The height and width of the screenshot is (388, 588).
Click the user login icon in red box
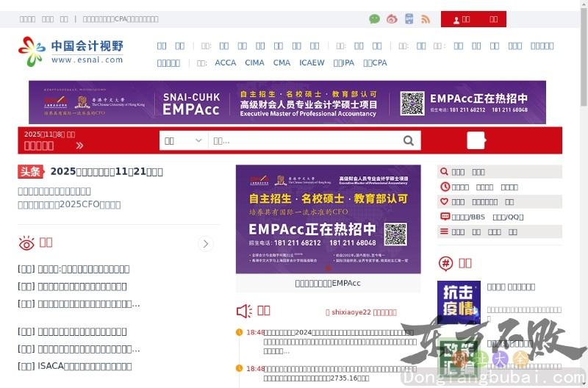tap(456, 20)
